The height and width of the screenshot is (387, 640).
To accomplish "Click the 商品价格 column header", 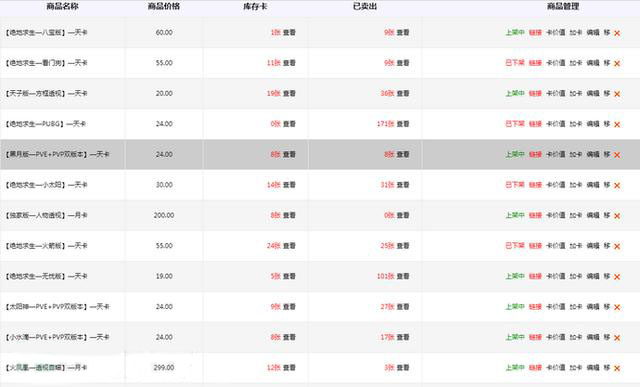I will (164, 6).
